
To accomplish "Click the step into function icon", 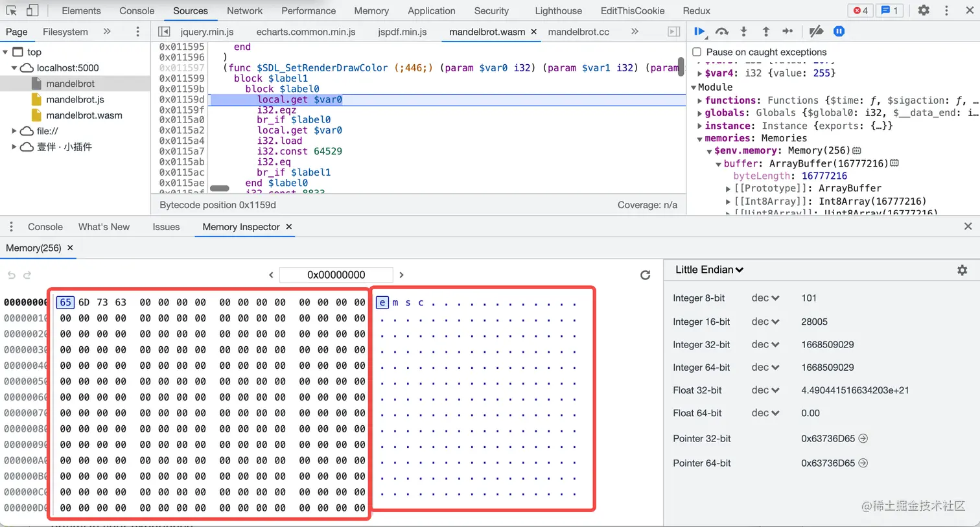I will (743, 31).
